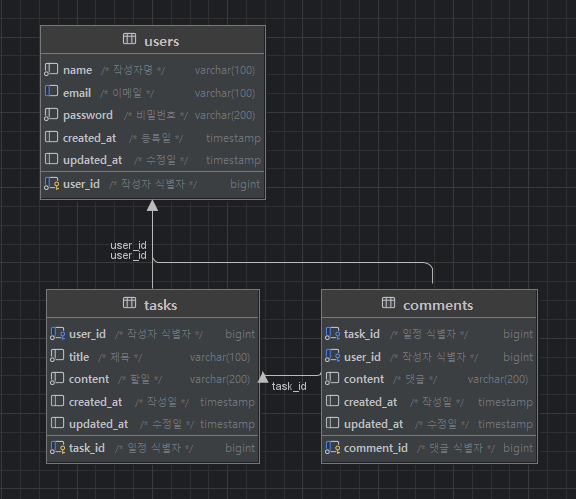The image size is (576, 499).
Task: Select the title column label in tasks
Action: pyautogui.click(x=79, y=357)
